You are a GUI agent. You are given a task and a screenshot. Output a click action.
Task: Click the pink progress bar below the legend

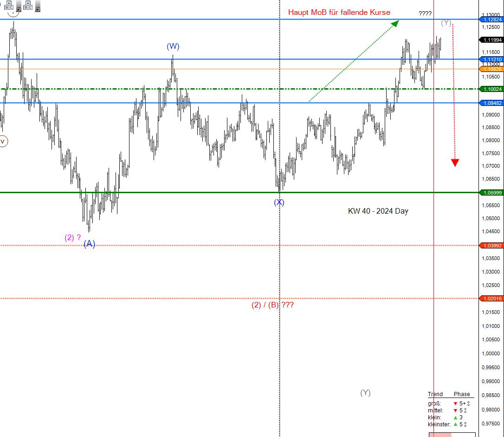pyautogui.click(x=441, y=435)
